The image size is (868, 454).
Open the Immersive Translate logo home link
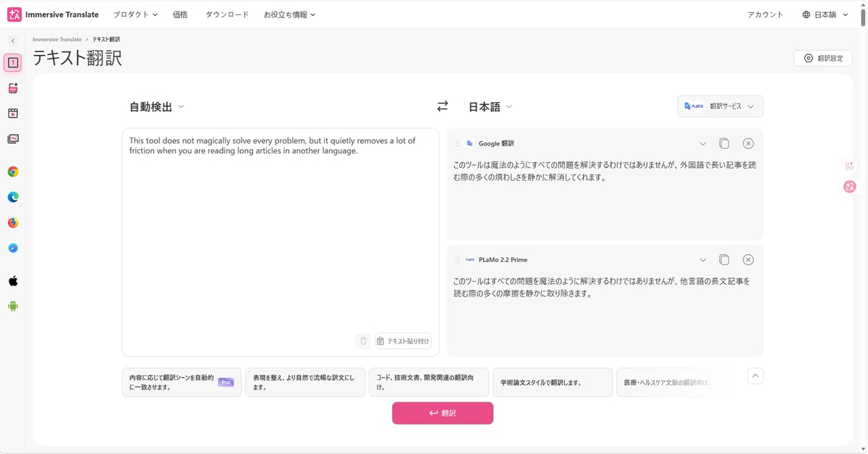point(53,14)
